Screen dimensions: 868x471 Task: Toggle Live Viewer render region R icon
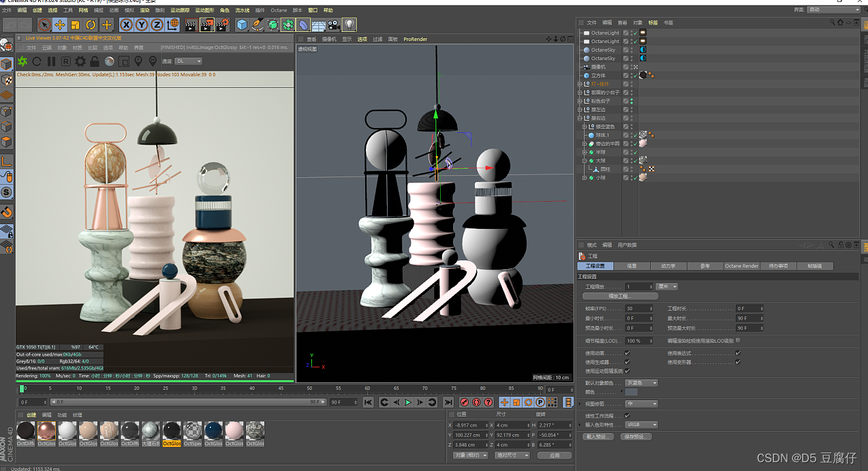pos(66,61)
